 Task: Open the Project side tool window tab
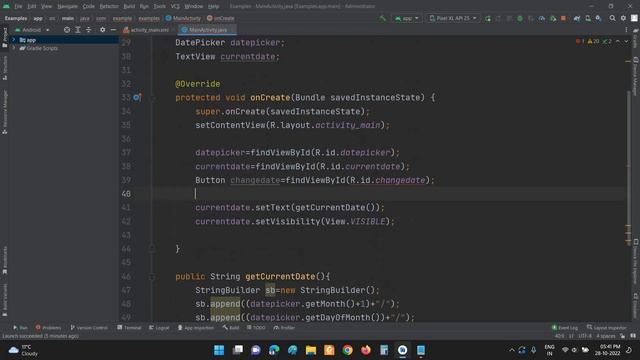(x=4, y=37)
